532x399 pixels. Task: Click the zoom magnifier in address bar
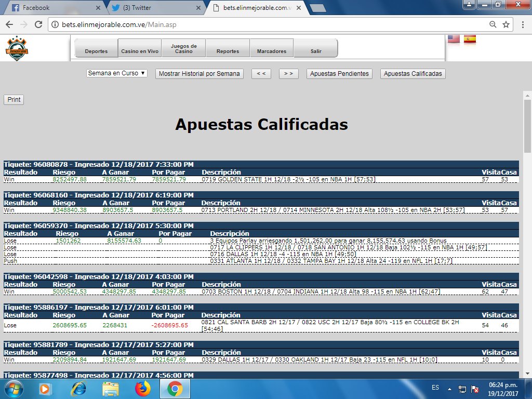pyautogui.click(x=493, y=24)
